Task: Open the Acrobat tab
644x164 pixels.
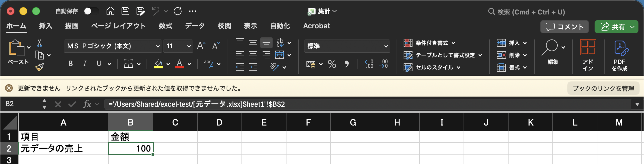Action: [316, 26]
